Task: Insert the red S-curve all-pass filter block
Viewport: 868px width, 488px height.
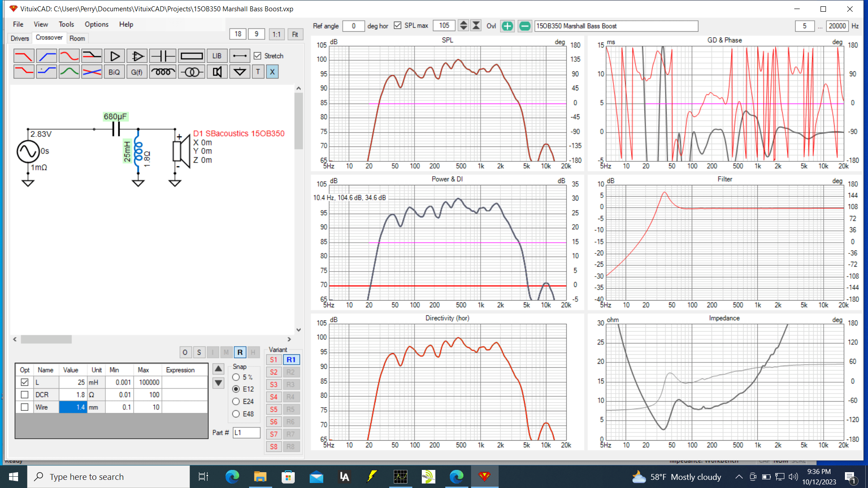Action: (69, 56)
